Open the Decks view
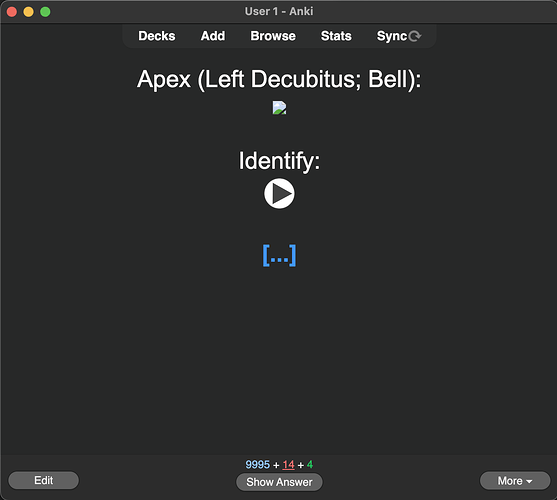Viewport: 557px width, 500px height. pos(157,36)
